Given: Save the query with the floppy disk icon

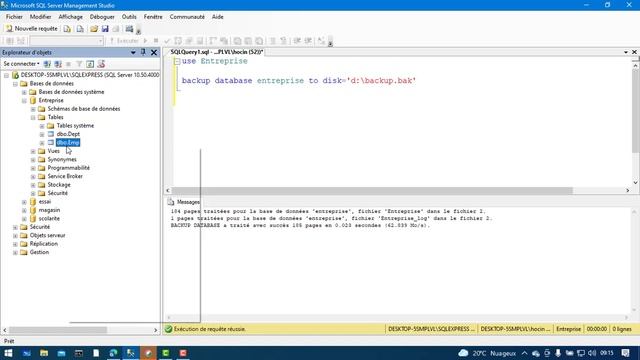Looking at the screenshot, I should point(105,29).
